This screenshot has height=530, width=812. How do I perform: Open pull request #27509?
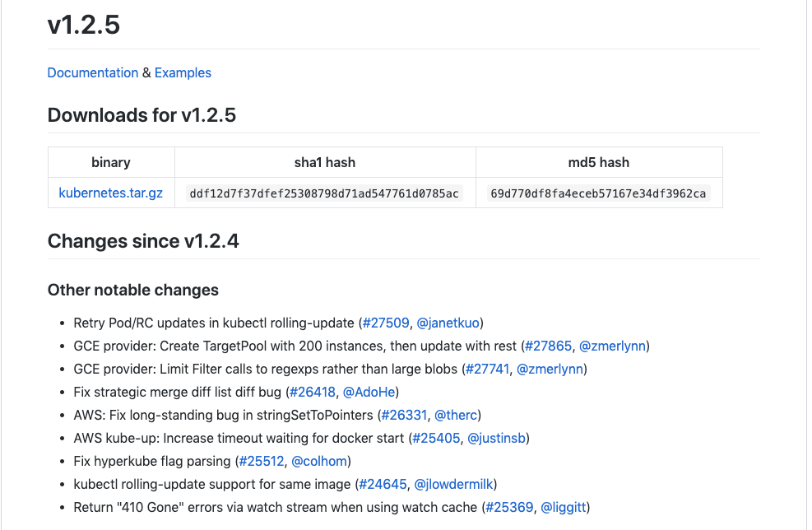[386, 323]
